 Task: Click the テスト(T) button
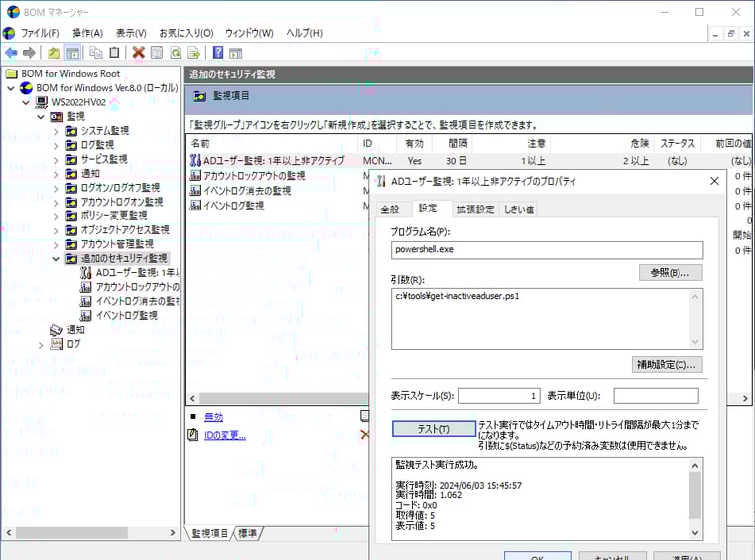click(434, 429)
